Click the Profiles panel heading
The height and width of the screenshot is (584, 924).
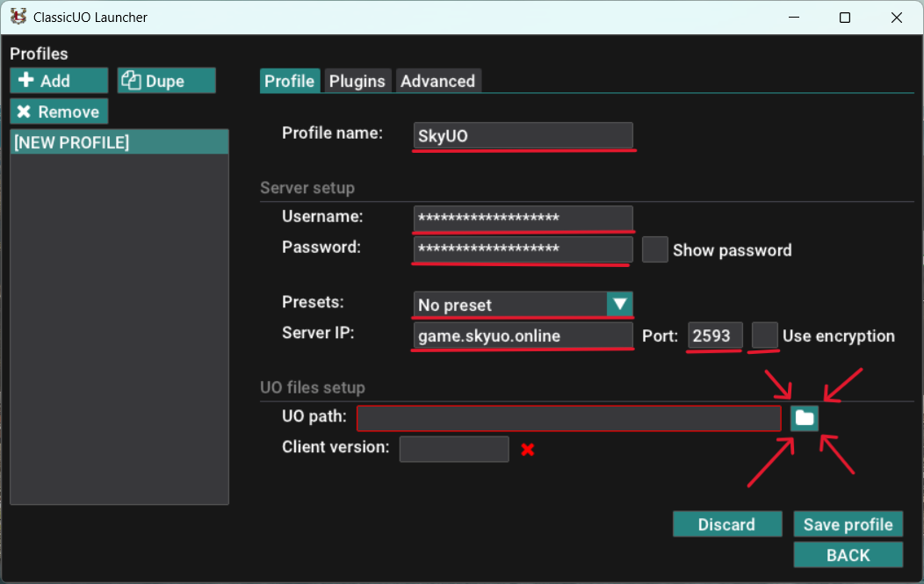point(39,54)
